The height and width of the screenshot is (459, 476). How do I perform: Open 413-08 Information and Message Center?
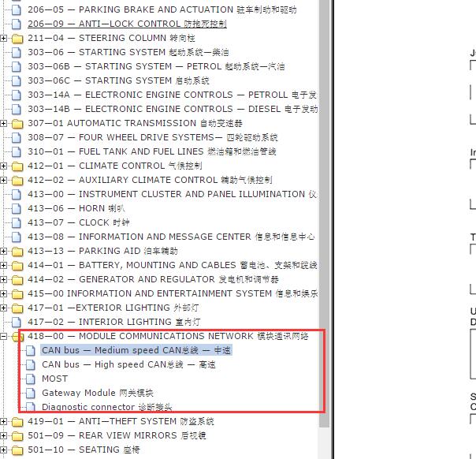click(171, 237)
